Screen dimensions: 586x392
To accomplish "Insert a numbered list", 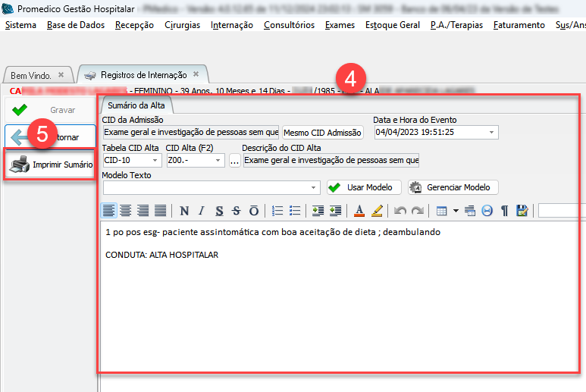I will pos(277,211).
